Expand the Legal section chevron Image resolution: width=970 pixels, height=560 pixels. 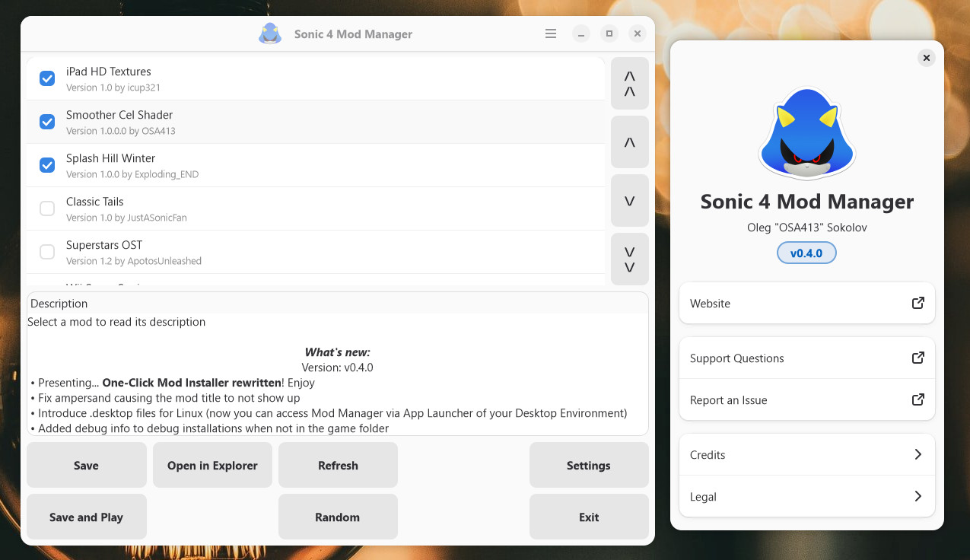click(918, 496)
